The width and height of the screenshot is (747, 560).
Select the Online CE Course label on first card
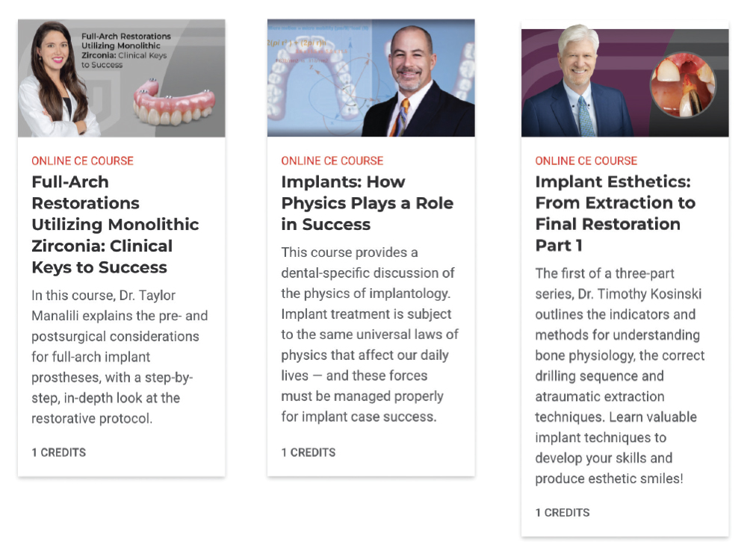[82, 161]
